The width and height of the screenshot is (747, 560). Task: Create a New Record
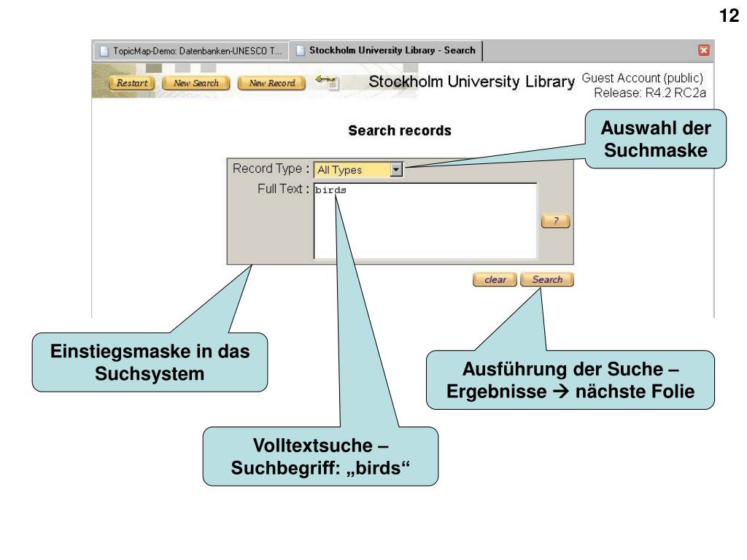click(x=271, y=83)
